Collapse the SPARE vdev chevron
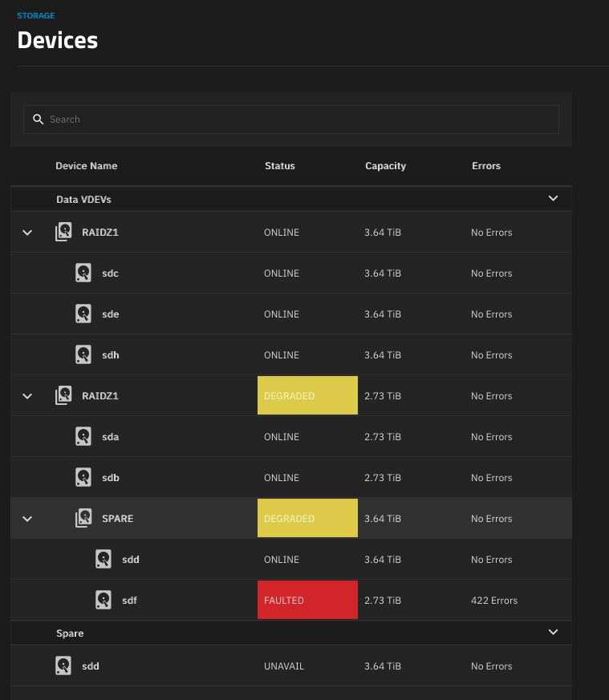Viewport: 609px width, 700px height. click(x=27, y=519)
